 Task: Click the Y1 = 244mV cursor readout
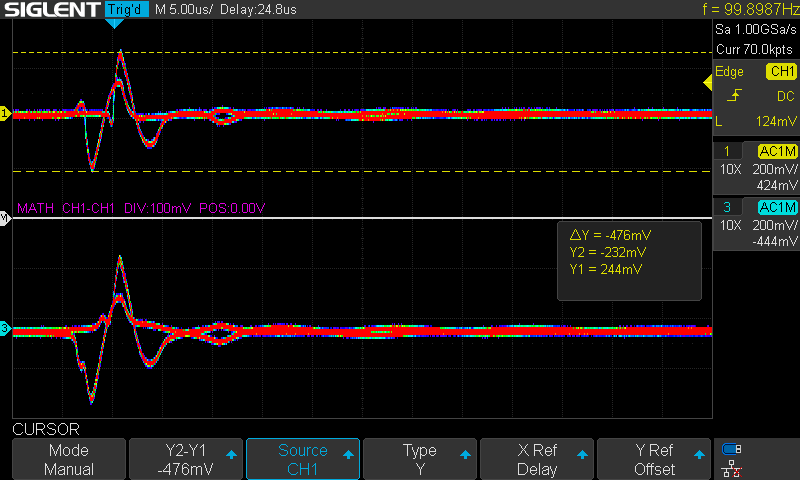[x=606, y=269]
